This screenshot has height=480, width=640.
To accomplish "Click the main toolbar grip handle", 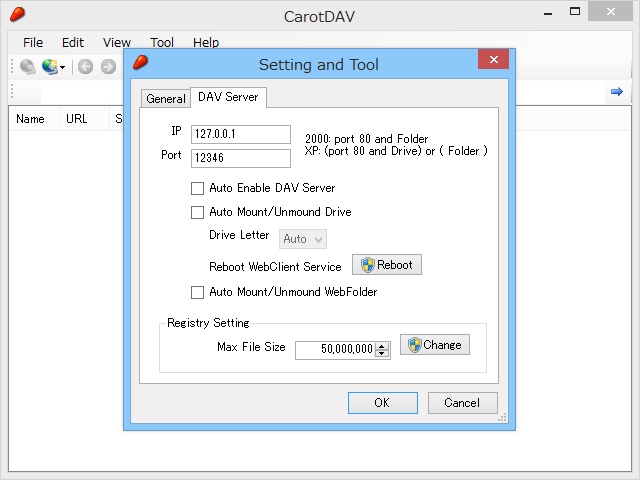I will (12, 67).
